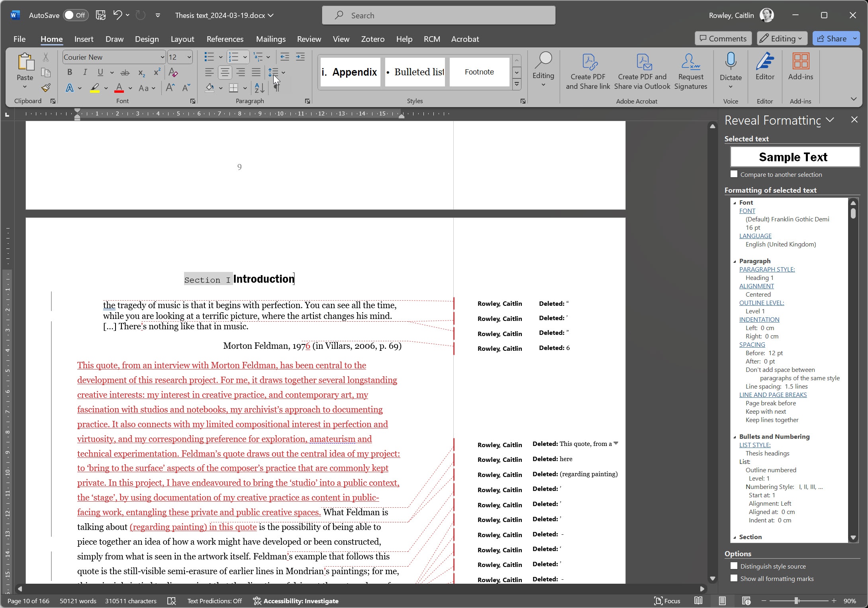
Task: Enable Distinguish style source
Action: 734,566
